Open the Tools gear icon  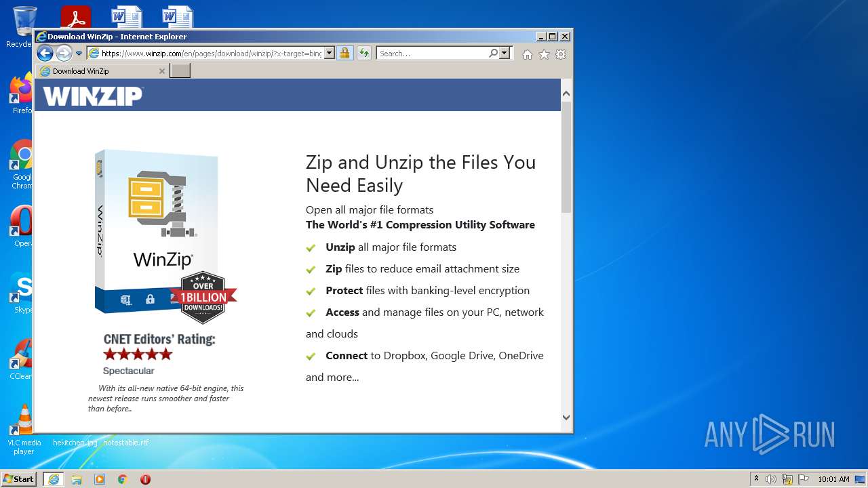pos(561,54)
